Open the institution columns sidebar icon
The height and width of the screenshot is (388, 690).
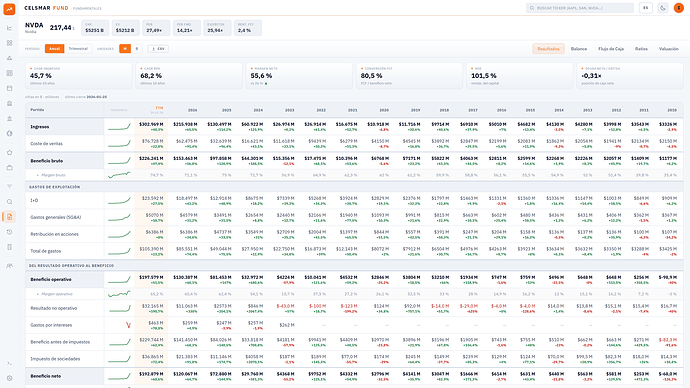click(9, 118)
